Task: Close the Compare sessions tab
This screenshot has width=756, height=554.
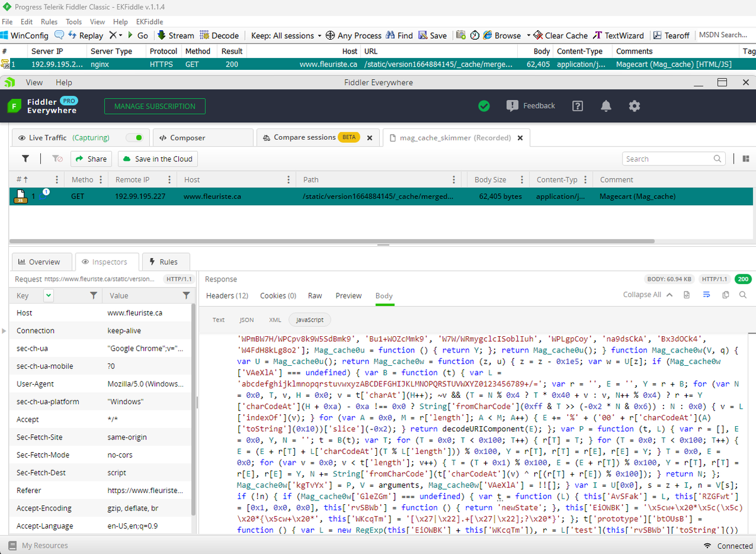Action: 369,137
